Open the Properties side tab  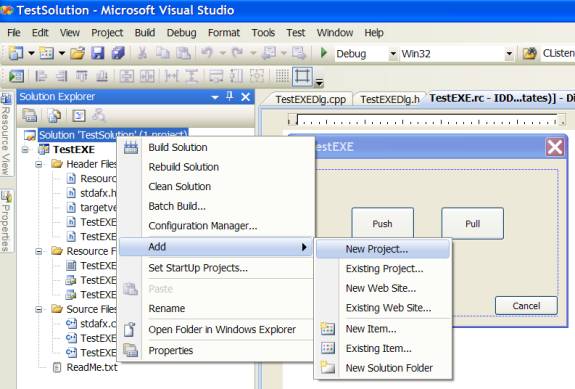click(x=6, y=222)
